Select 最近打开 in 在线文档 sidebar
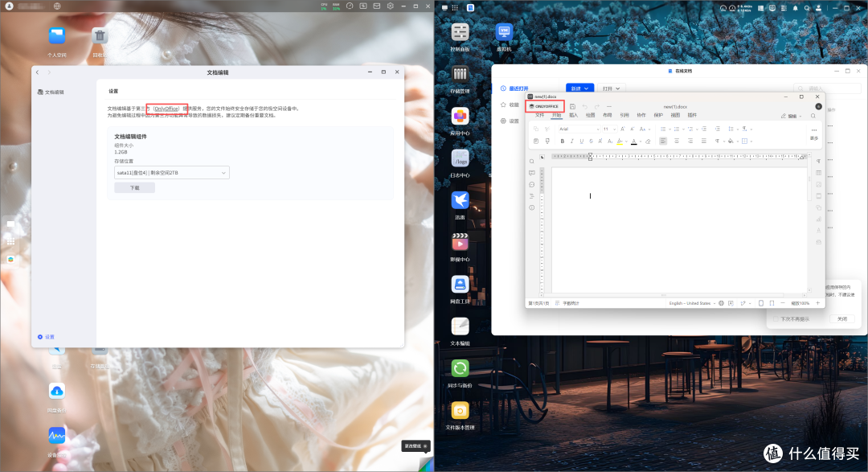Viewport: 868px width, 472px height. pyautogui.click(x=514, y=88)
